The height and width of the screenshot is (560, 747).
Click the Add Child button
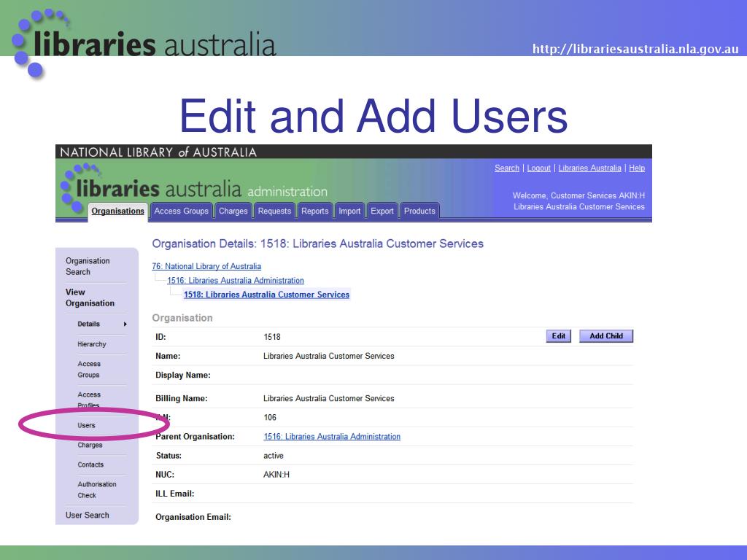click(x=606, y=336)
